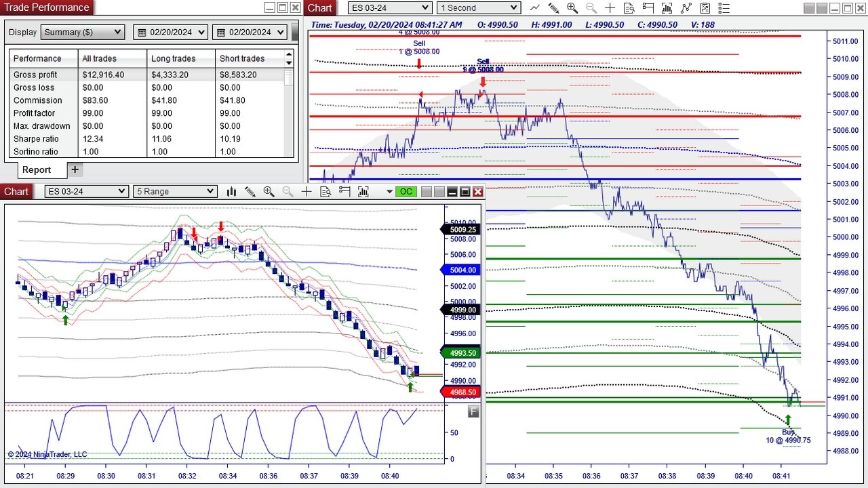This screenshot has height=488, width=868.
Task: Enable crosshair cursor on 5 Range chart
Action: (307, 192)
